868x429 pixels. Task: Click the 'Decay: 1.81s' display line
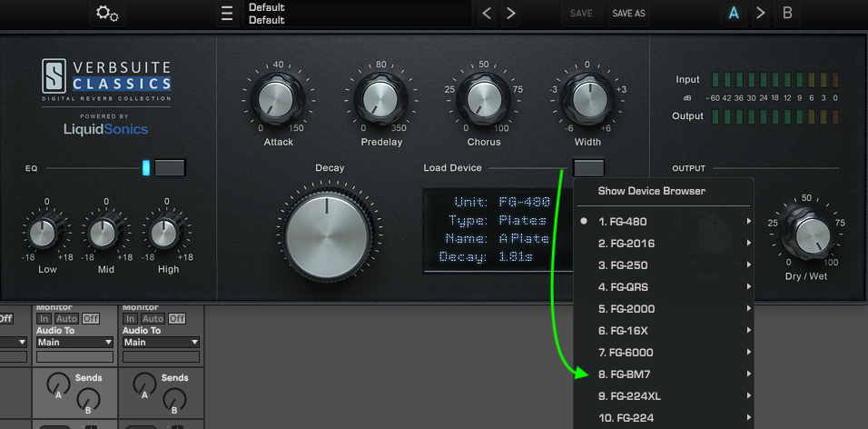pos(486,257)
